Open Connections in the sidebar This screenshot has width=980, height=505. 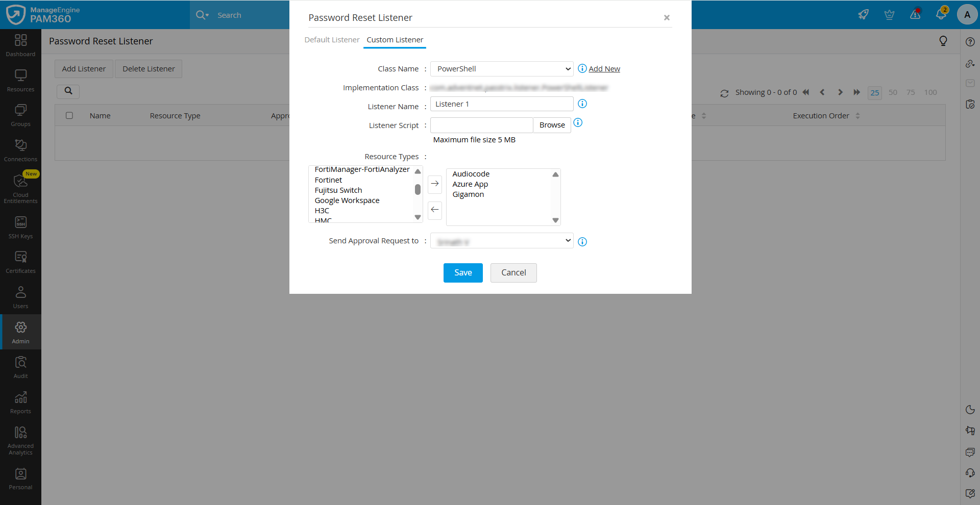point(20,150)
